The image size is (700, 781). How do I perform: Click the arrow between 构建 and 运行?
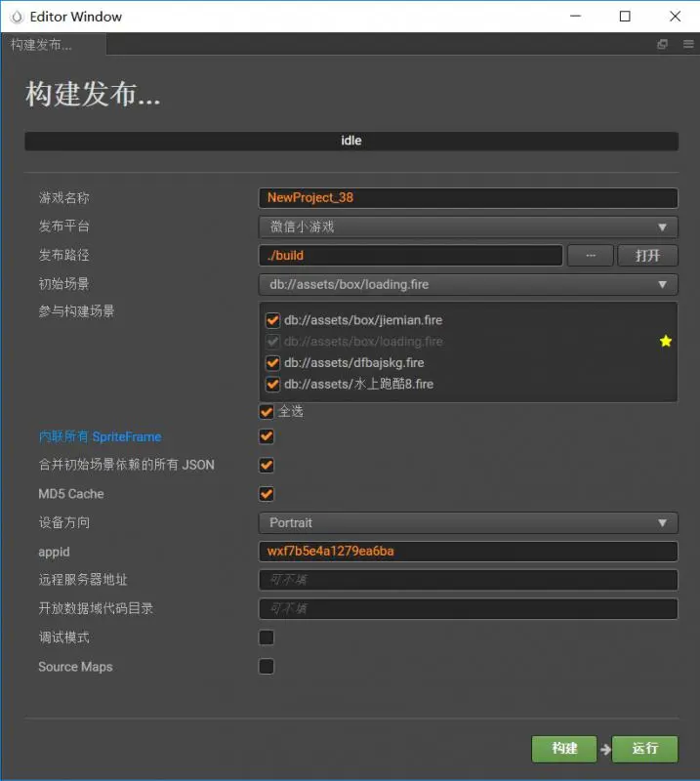pos(605,749)
